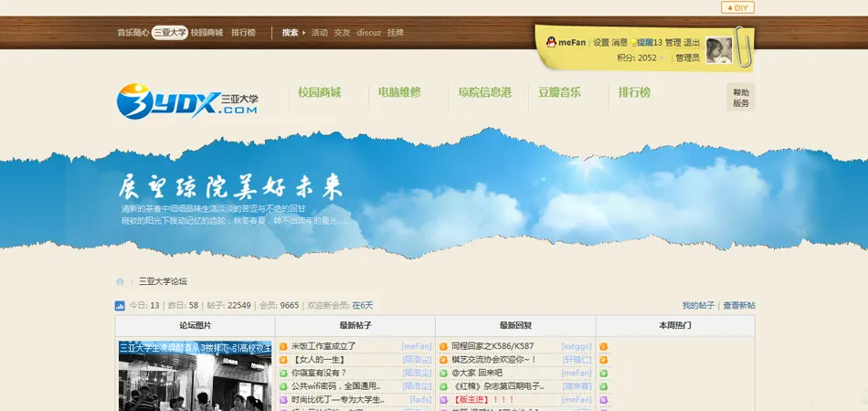Click author [fads] beside 时尚比优丁

point(420,399)
